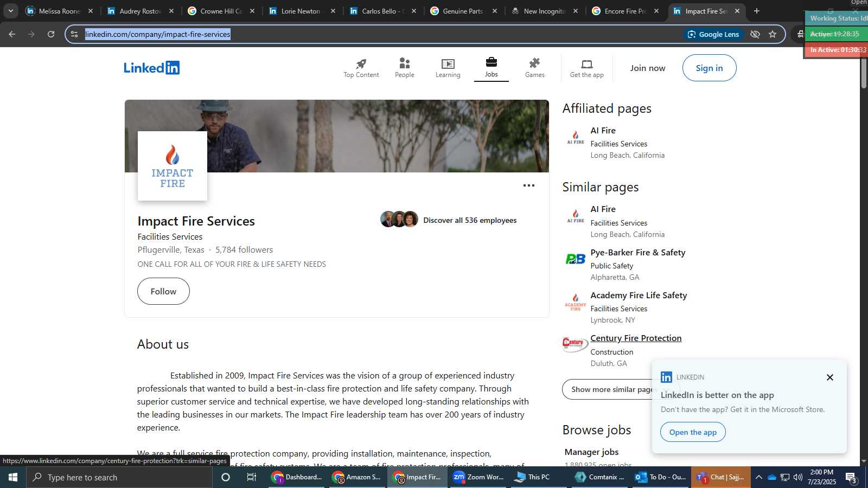Reload the page with refresh icon
The image size is (868, 488).
51,34
